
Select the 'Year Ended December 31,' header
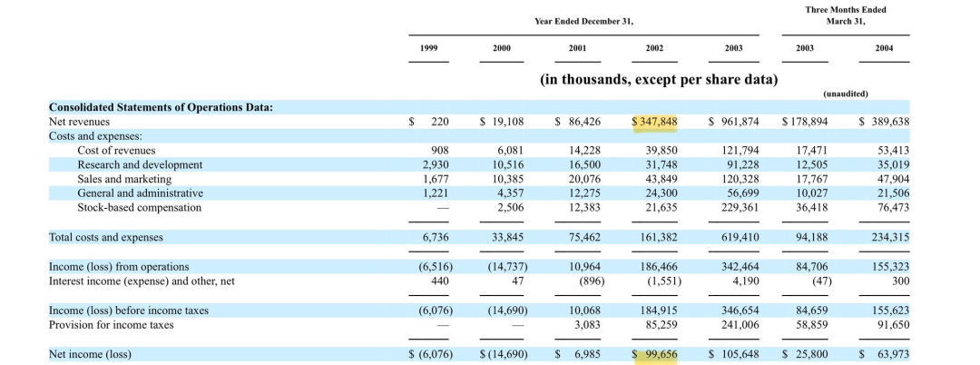click(583, 21)
